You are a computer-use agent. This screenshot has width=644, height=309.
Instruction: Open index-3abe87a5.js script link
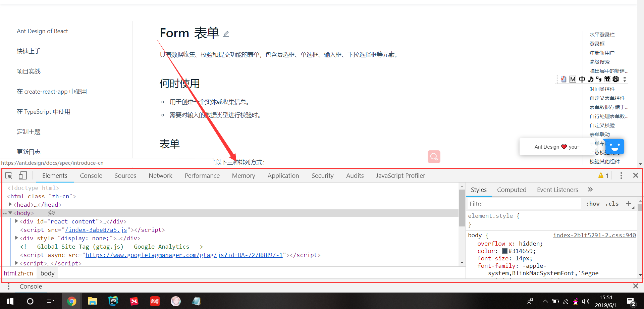(x=96, y=230)
